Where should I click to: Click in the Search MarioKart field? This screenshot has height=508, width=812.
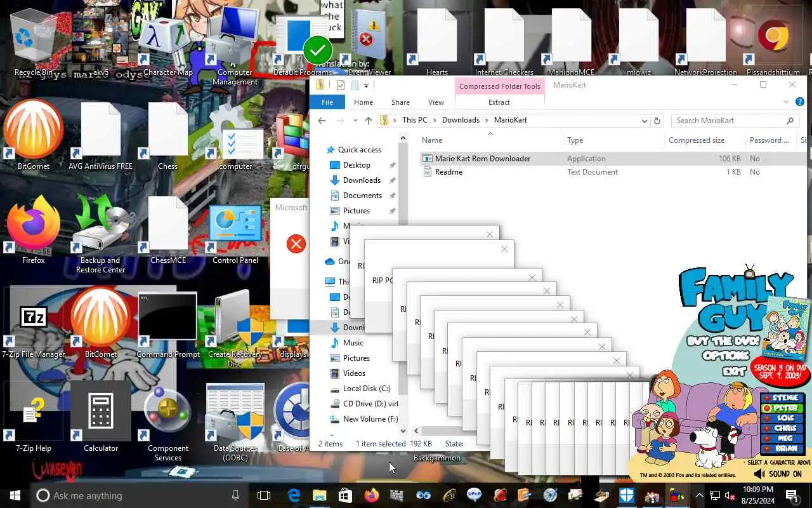click(x=735, y=120)
